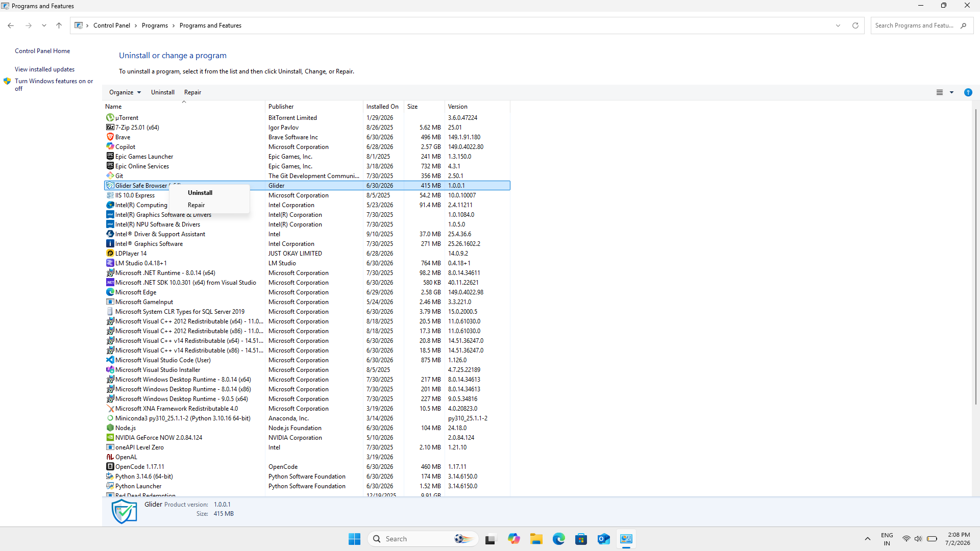Screen dimensions: 980x551
Task: Open the view options dropdown arrow
Action: (951, 92)
